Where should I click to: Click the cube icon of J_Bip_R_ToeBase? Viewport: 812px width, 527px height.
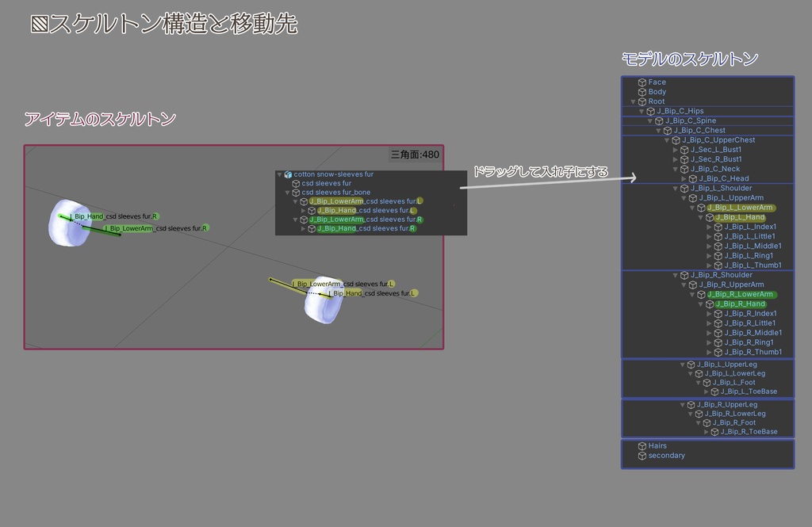[x=714, y=432]
